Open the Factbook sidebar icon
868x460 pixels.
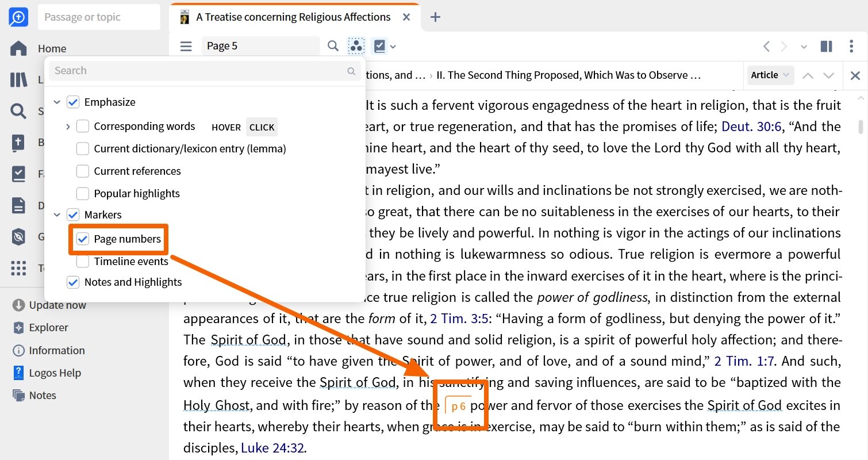(18, 174)
